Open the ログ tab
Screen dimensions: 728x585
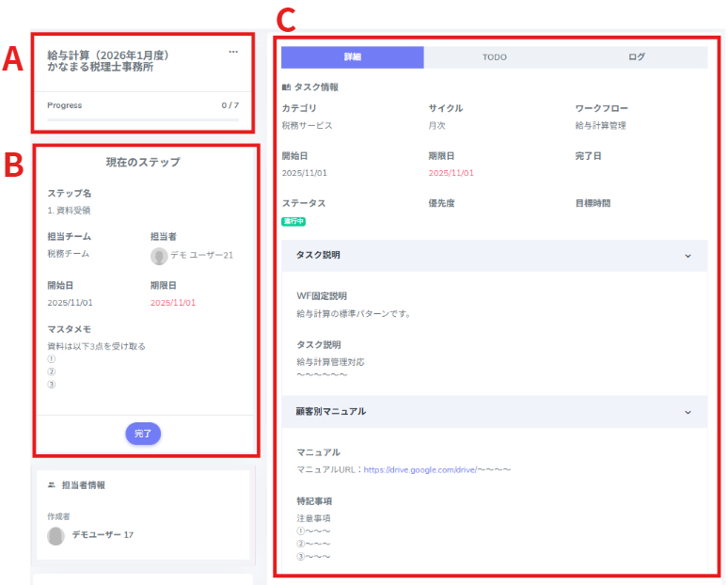637,57
